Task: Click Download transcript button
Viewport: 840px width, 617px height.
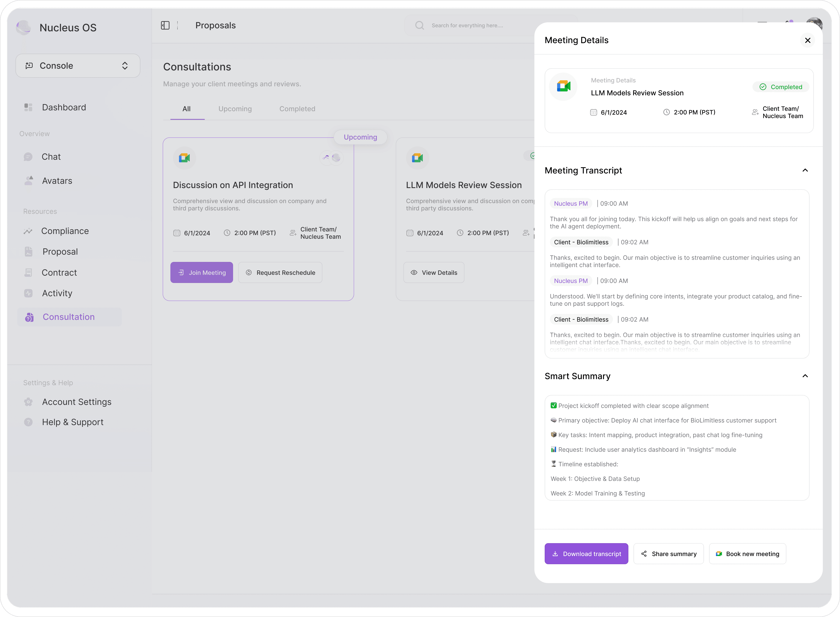Action: (586, 554)
